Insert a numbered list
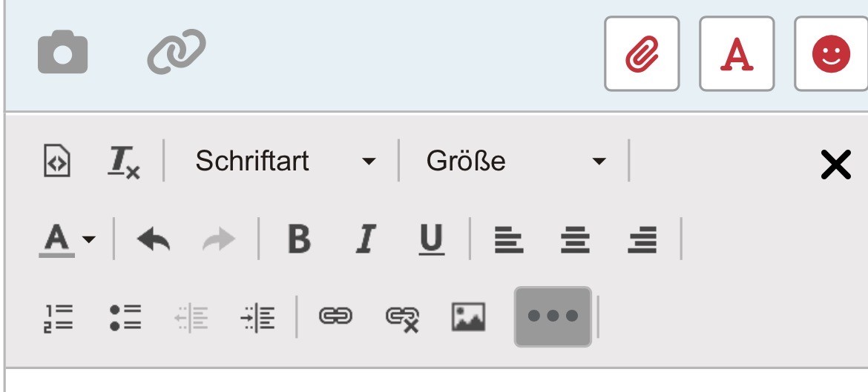868x392 pixels. 58,318
